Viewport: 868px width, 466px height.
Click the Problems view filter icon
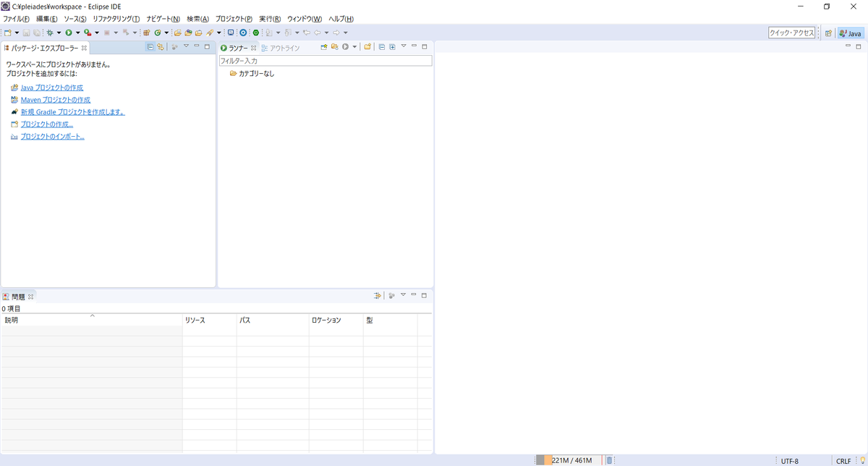click(378, 296)
